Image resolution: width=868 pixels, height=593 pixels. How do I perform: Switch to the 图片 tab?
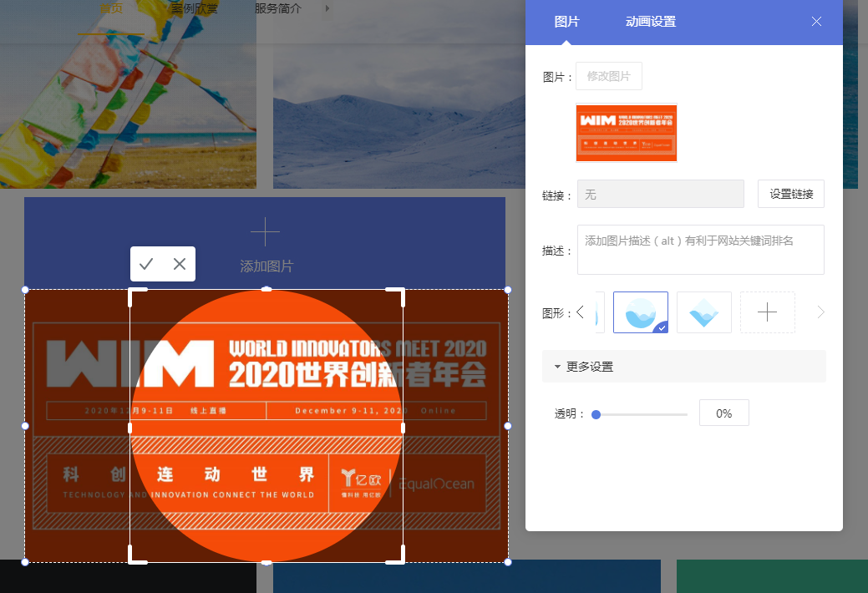[x=567, y=22]
